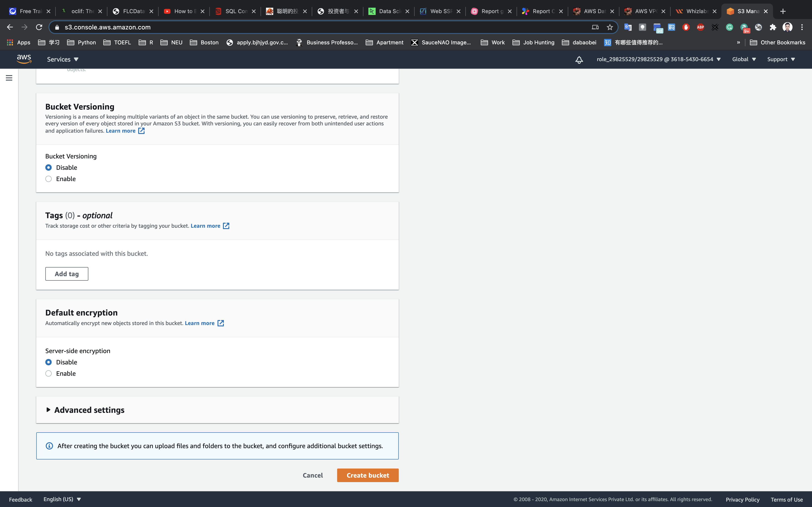
Task: Click the Create bucket button
Action: (367, 475)
